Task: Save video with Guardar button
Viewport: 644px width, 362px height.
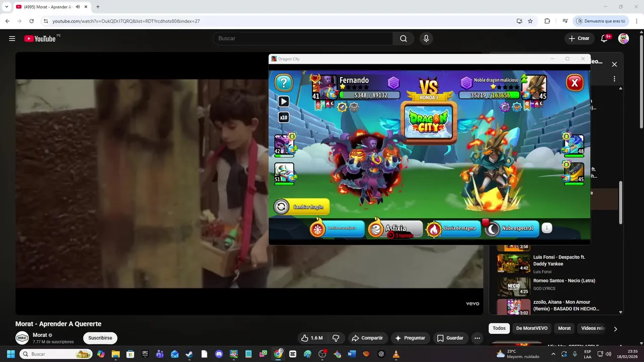Action: coord(450,338)
